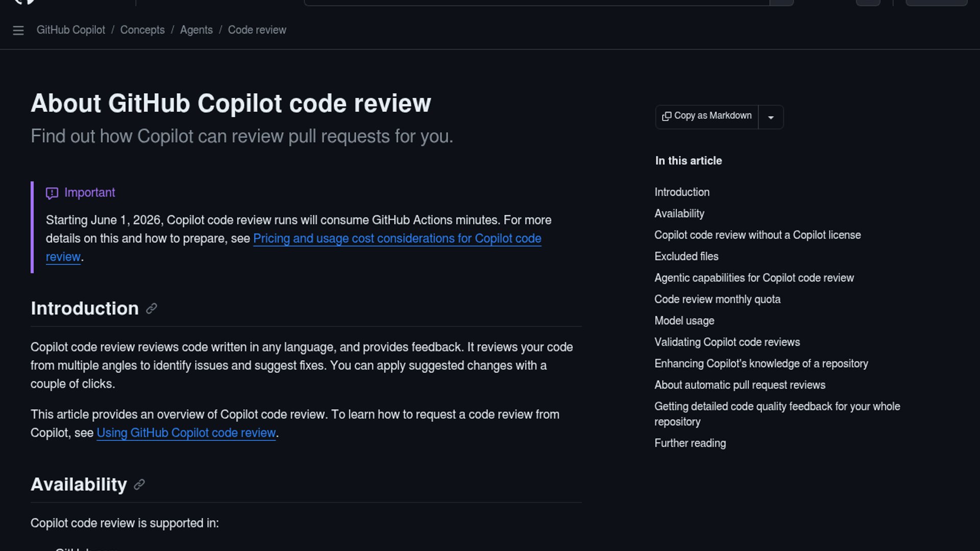Open Enhancing Copilot's knowledge of a repository
980x551 pixels.
click(x=761, y=364)
